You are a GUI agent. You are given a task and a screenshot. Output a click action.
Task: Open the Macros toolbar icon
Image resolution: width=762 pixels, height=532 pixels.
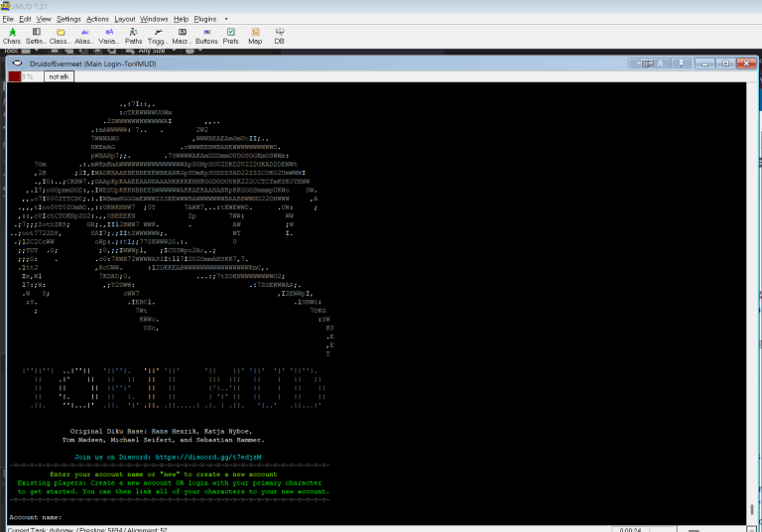coord(182,36)
